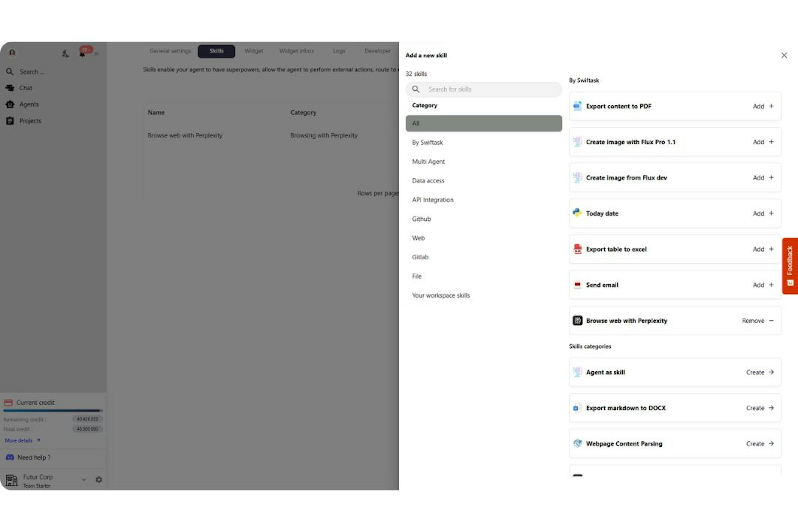Select the Github category filter
This screenshot has height=532, width=798.
422,218
